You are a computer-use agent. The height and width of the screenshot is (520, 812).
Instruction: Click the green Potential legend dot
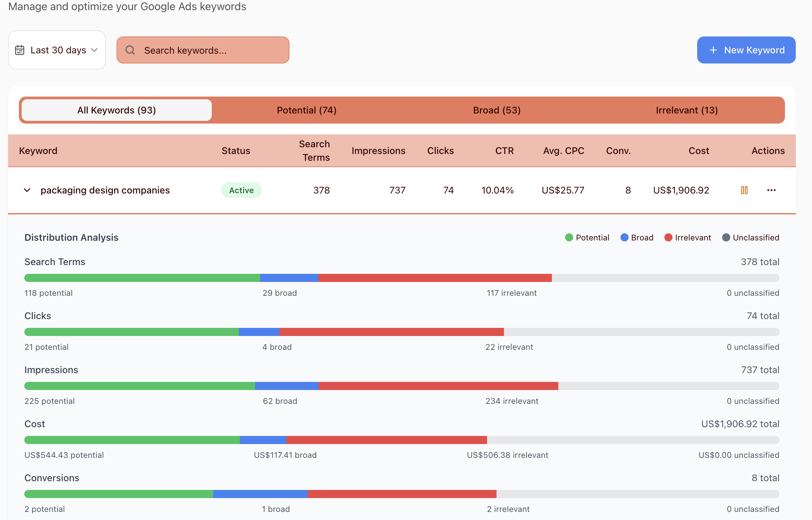click(569, 237)
